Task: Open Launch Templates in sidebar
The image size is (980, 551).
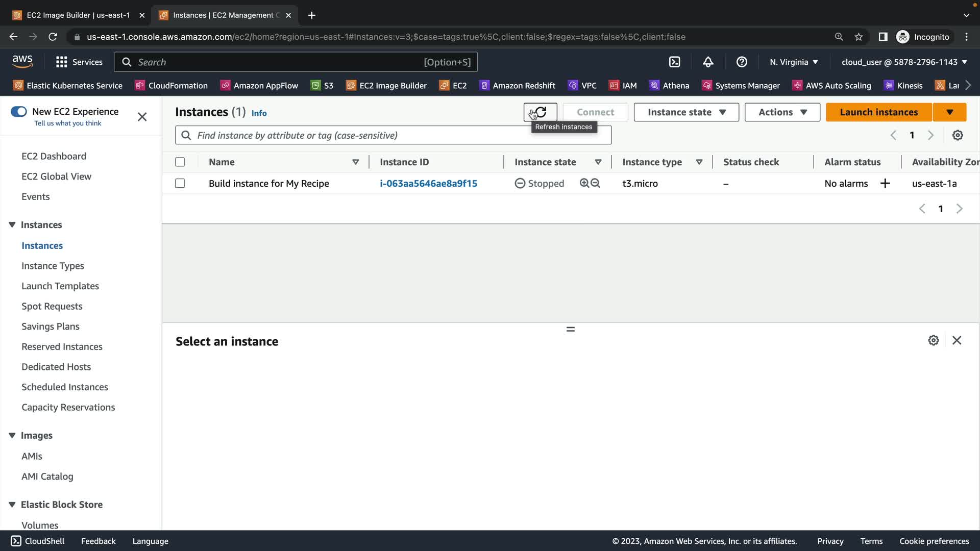Action: [x=60, y=286]
